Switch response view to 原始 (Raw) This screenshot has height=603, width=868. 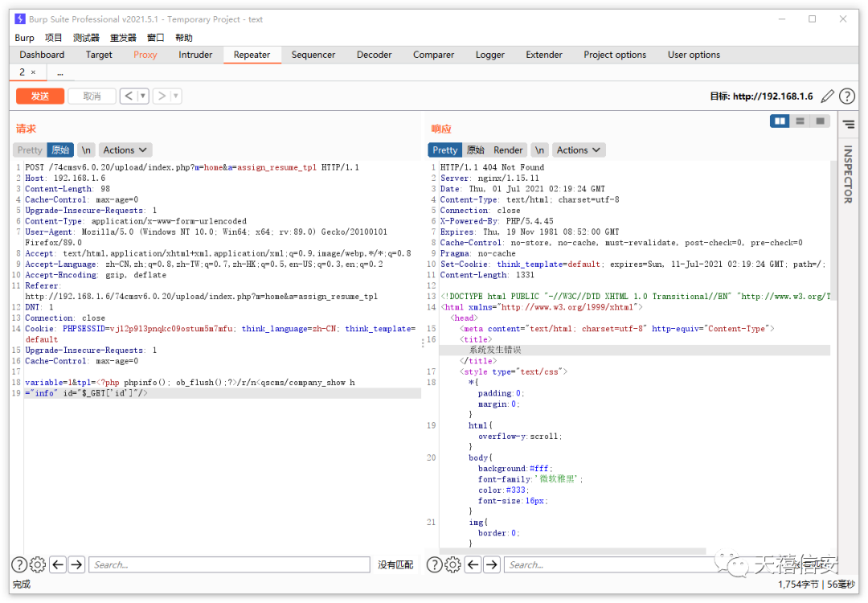click(x=476, y=150)
